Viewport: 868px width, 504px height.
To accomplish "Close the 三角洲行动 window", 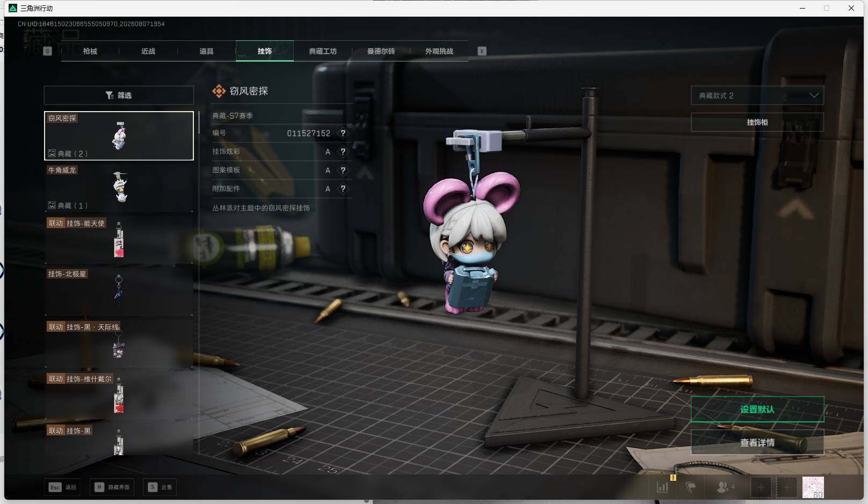I will (851, 8).
